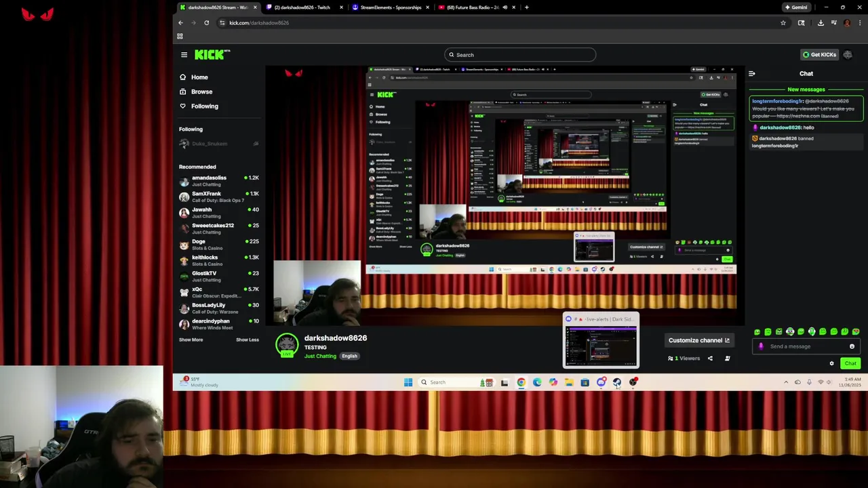This screenshot has height=488, width=868.
Task: Click the KICK logo
Action: (x=212, y=55)
